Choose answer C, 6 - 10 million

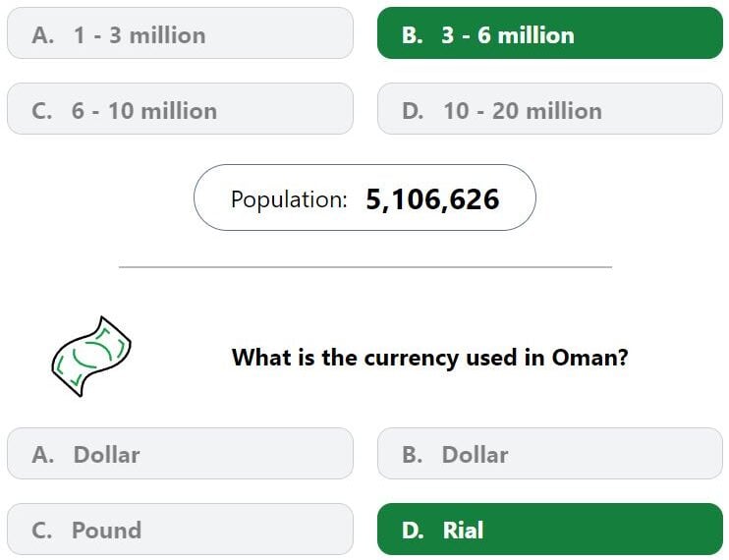coord(180,109)
